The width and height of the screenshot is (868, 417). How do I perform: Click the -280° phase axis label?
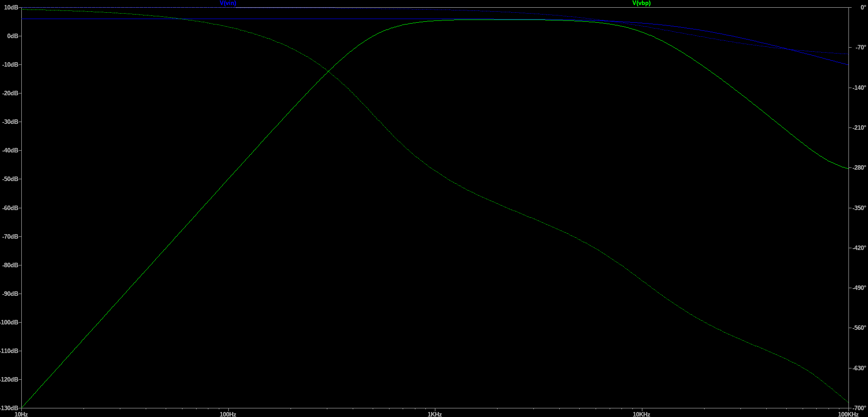click(x=859, y=167)
